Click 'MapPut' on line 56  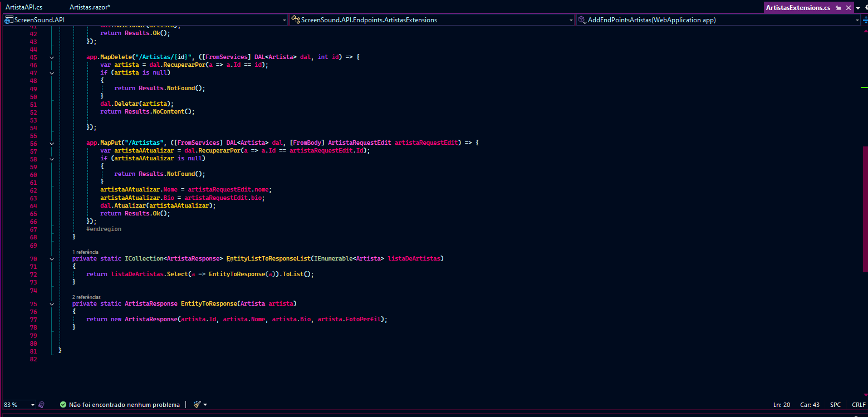(x=110, y=143)
